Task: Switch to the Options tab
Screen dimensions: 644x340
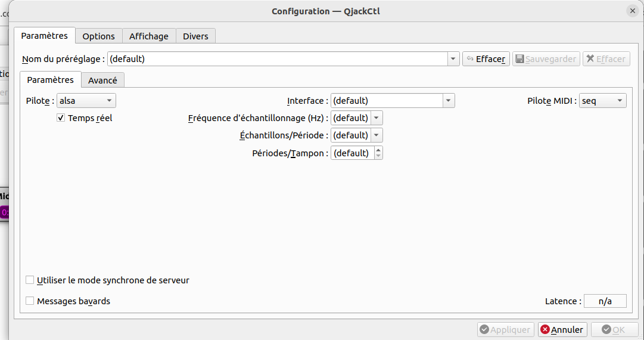Action: pos(98,36)
